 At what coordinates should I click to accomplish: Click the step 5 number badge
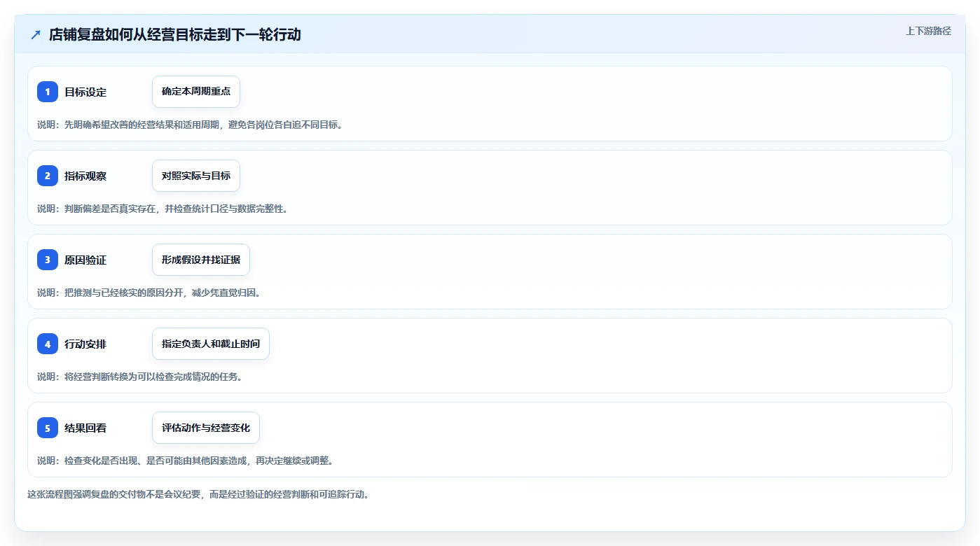pyautogui.click(x=48, y=428)
